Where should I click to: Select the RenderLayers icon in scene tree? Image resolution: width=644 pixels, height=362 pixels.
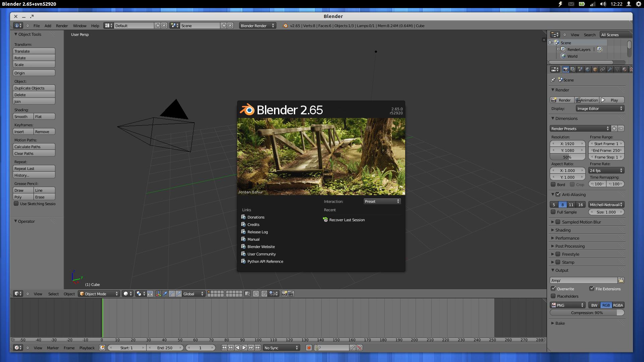[563, 49]
